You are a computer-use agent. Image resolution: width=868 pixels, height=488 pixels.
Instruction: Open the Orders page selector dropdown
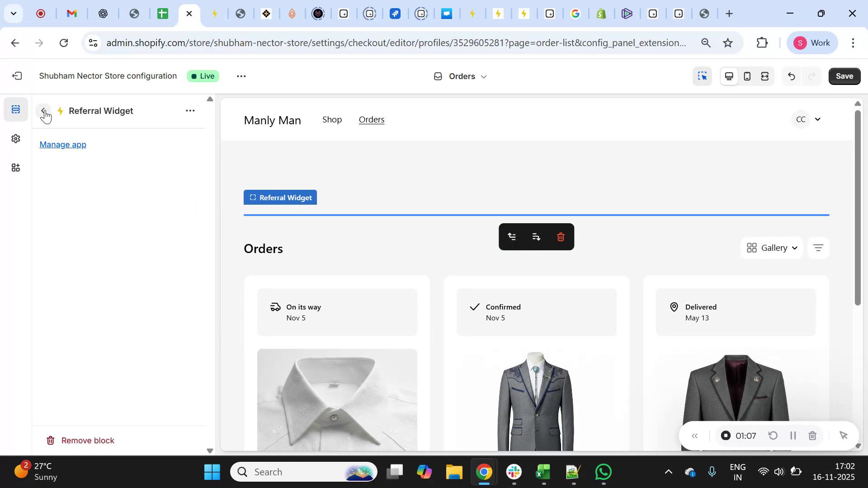coord(460,76)
